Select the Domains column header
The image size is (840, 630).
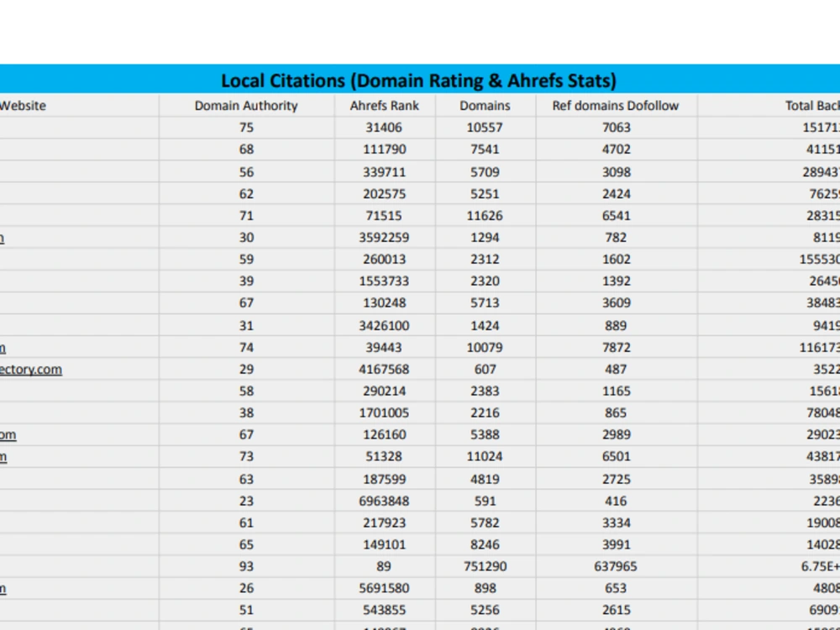coord(485,106)
